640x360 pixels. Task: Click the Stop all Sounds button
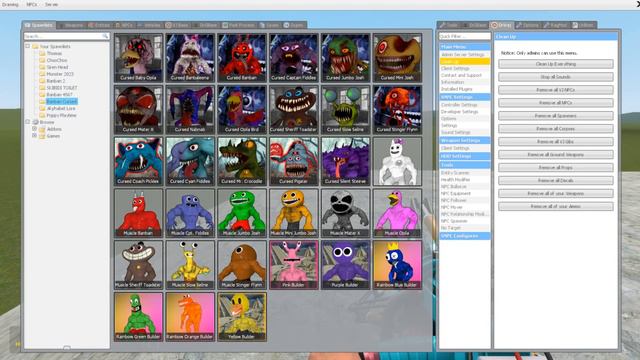pos(556,77)
